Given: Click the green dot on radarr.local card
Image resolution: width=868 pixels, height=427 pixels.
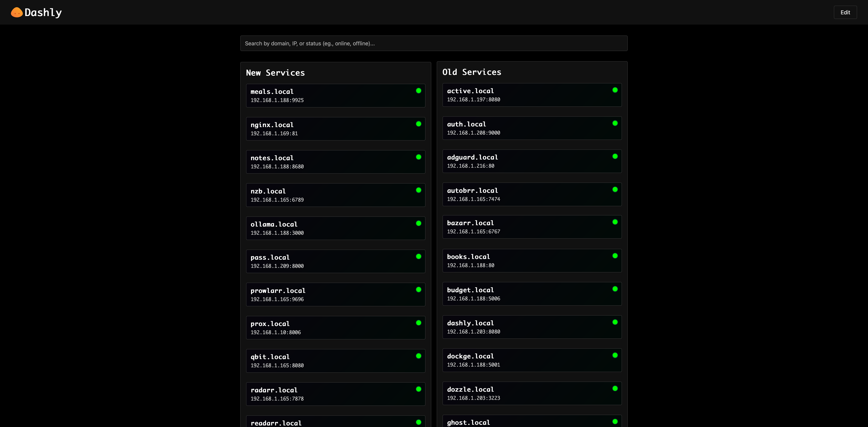Looking at the screenshot, I should tap(419, 389).
